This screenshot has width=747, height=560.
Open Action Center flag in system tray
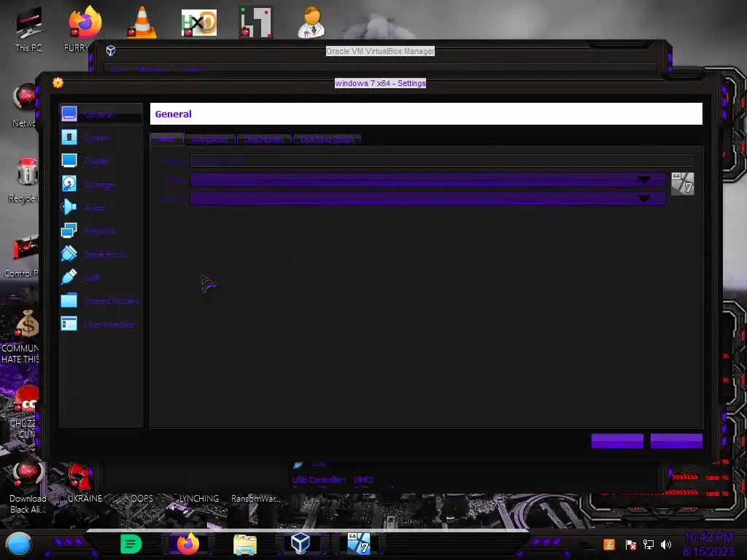coord(631,545)
